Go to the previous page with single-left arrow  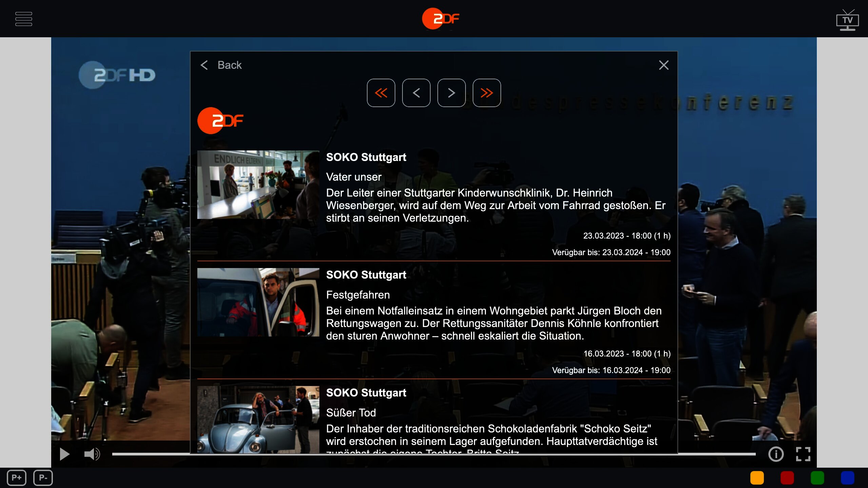click(416, 93)
